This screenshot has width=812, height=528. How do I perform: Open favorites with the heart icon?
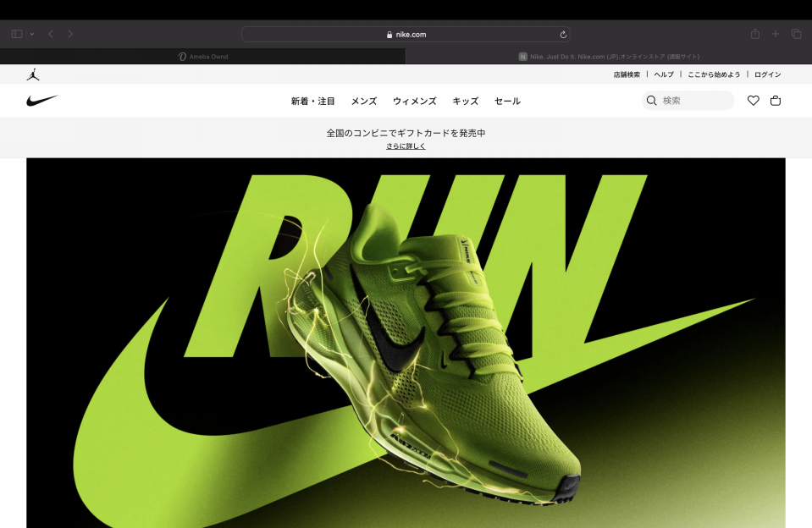click(x=753, y=101)
